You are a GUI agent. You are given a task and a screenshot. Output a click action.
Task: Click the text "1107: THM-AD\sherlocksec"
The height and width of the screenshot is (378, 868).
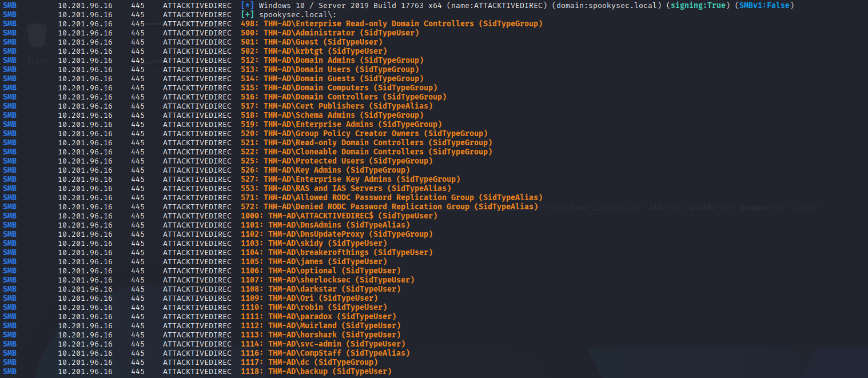[296, 280]
